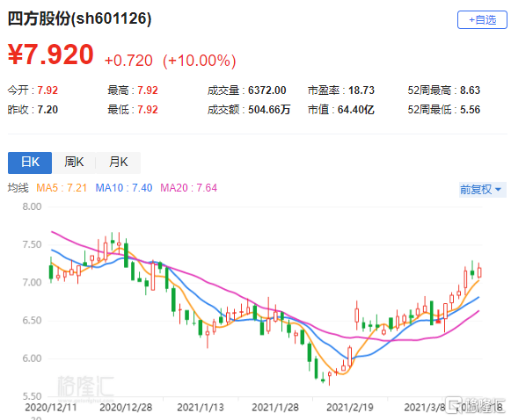The width and height of the screenshot is (511, 420).
Task: Click the 2021/3/8 date axis label
Action: [425, 408]
